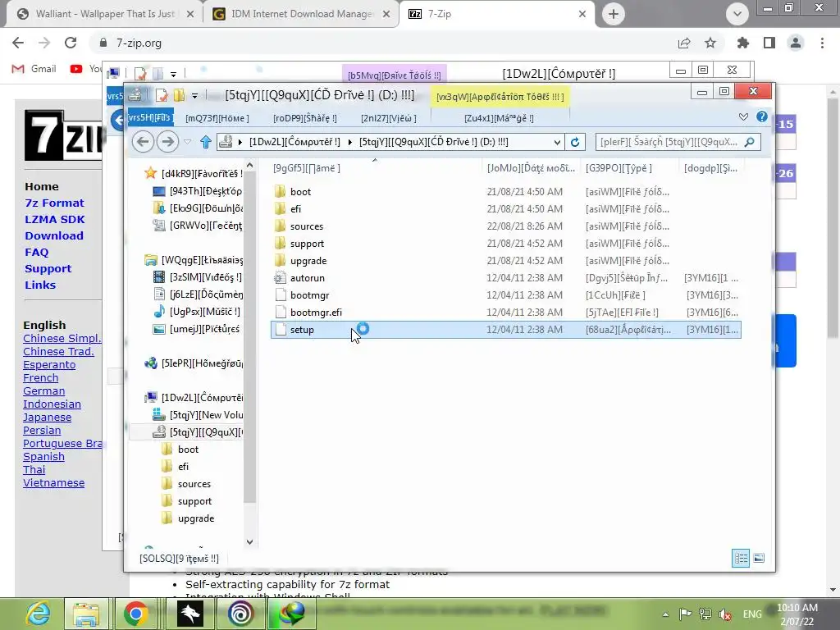Open Music library in navigation pane
The image size is (840, 630).
pyautogui.click(x=196, y=311)
